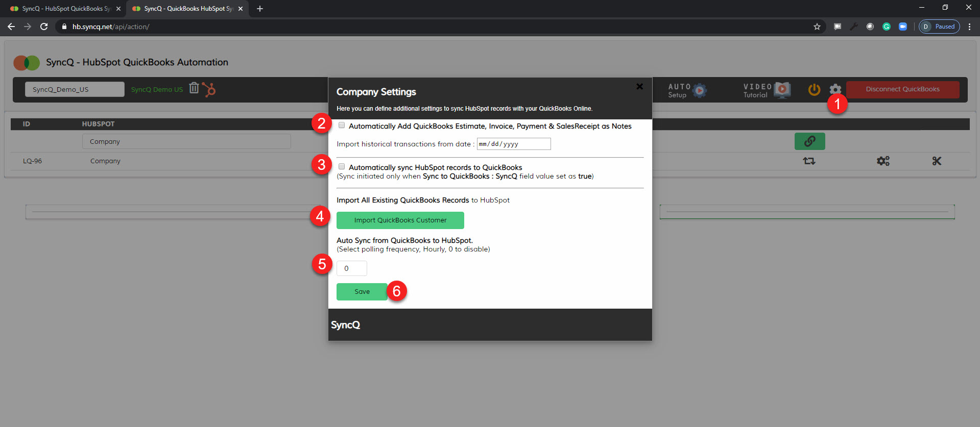This screenshot has height=427, width=980.
Task: Click Import QuickBooks Customer button
Action: (400, 220)
